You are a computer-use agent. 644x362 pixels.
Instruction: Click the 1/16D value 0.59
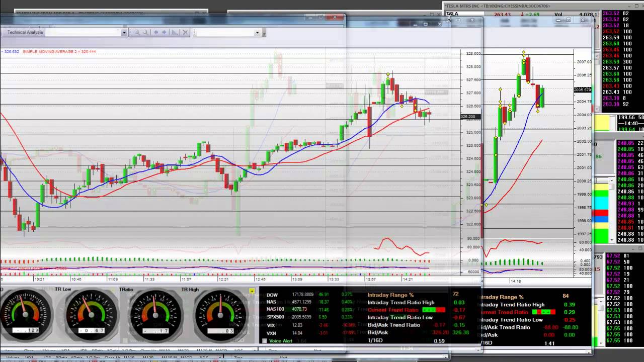pyautogui.click(x=439, y=341)
